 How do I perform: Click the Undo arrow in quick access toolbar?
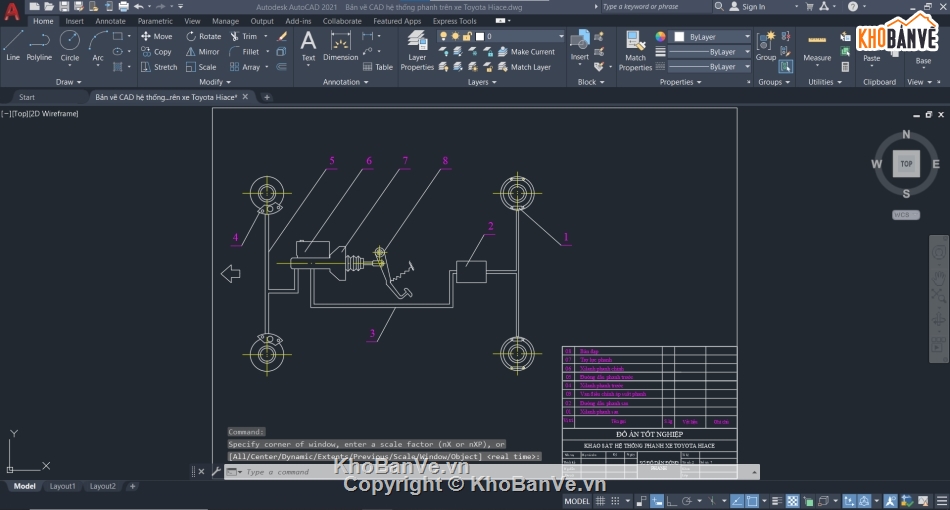click(x=139, y=7)
